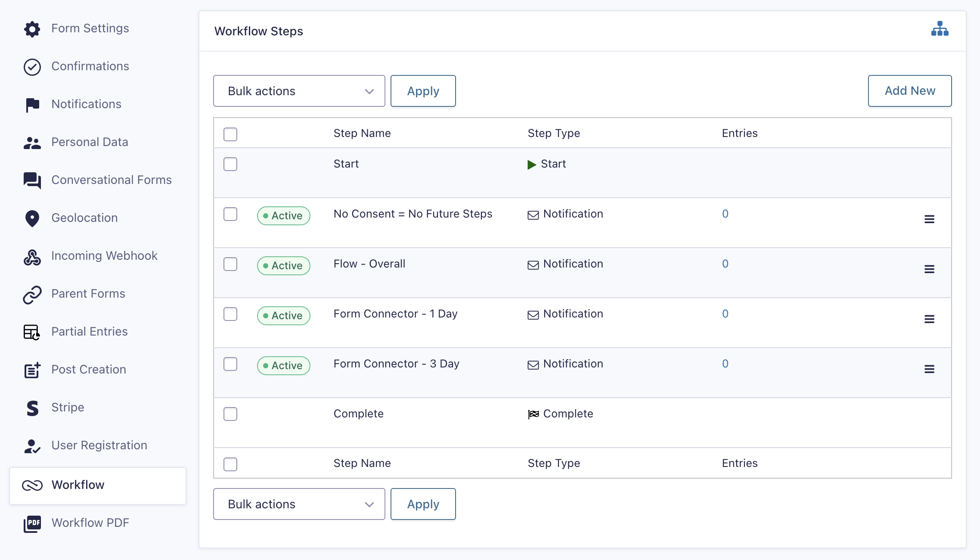Click the Parent Forms link icon
The height and width of the screenshot is (560, 980).
click(32, 295)
